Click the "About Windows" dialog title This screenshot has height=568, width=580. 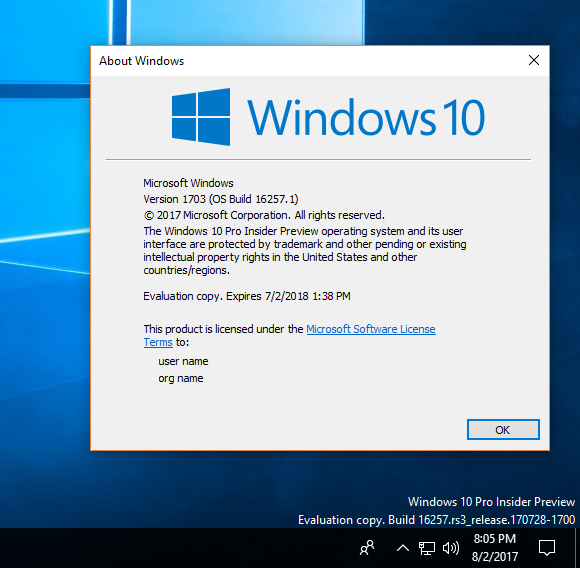point(141,61)
